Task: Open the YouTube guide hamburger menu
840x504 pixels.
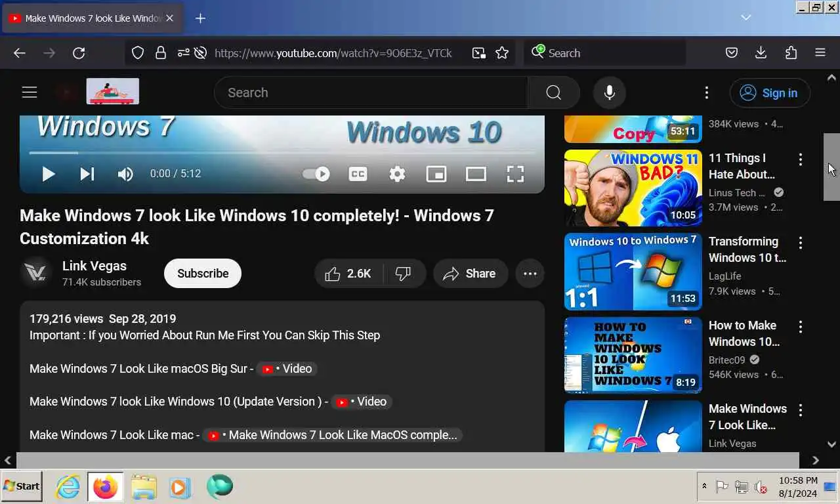Action: coord(30,93)
